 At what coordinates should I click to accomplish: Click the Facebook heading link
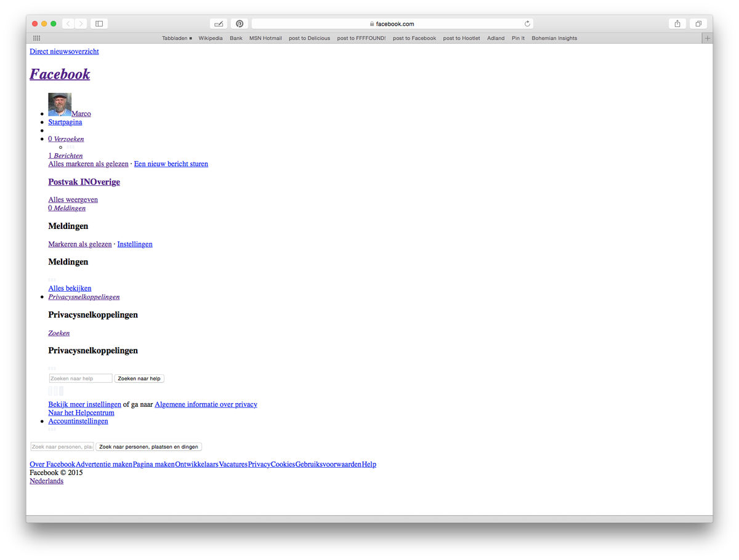pos(60,74)
